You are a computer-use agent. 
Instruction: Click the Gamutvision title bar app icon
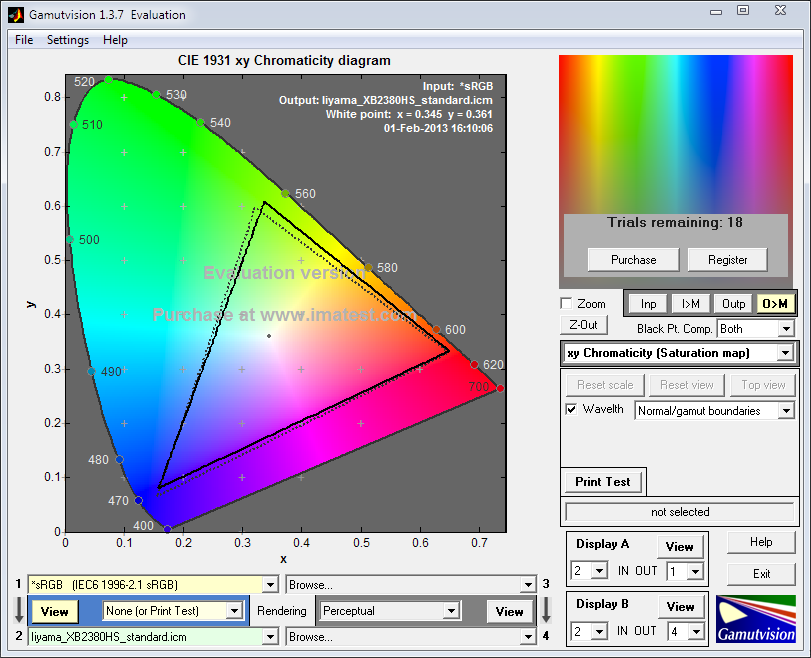[14, 15]
